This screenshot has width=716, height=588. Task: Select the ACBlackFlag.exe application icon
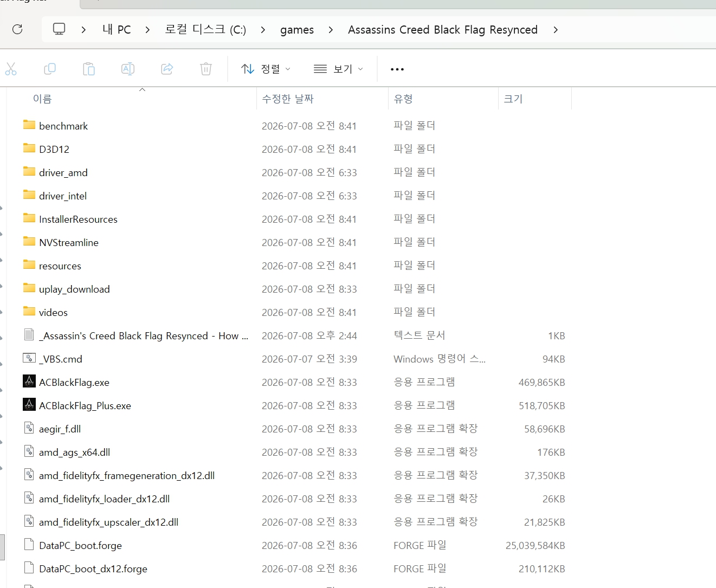point(29,382)
